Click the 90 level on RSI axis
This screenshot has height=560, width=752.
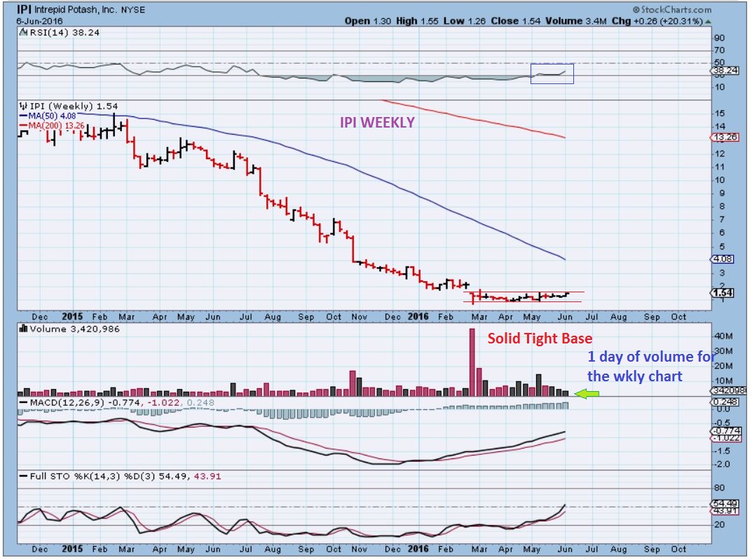point(719,38)
